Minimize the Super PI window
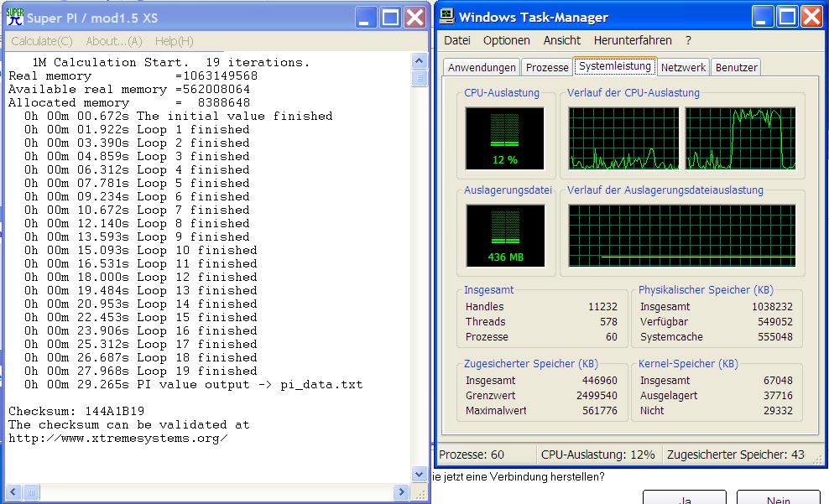 point(365,17)
